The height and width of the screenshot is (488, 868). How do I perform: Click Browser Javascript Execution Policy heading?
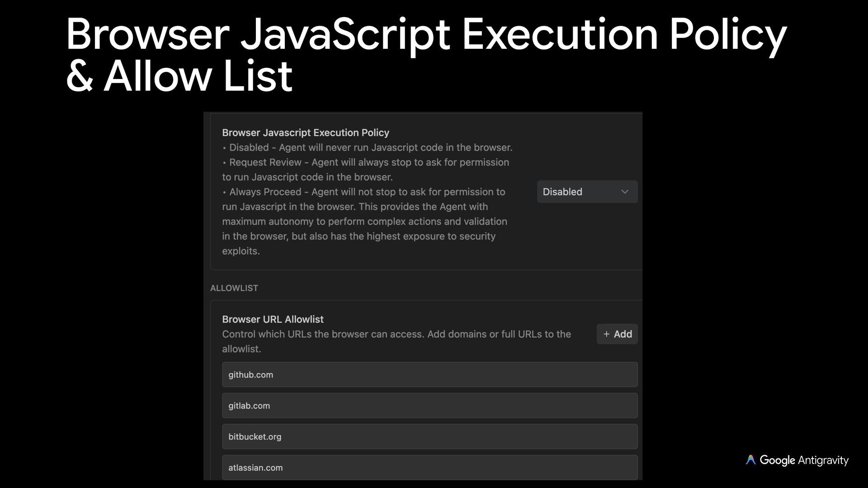tap(306, 132)
